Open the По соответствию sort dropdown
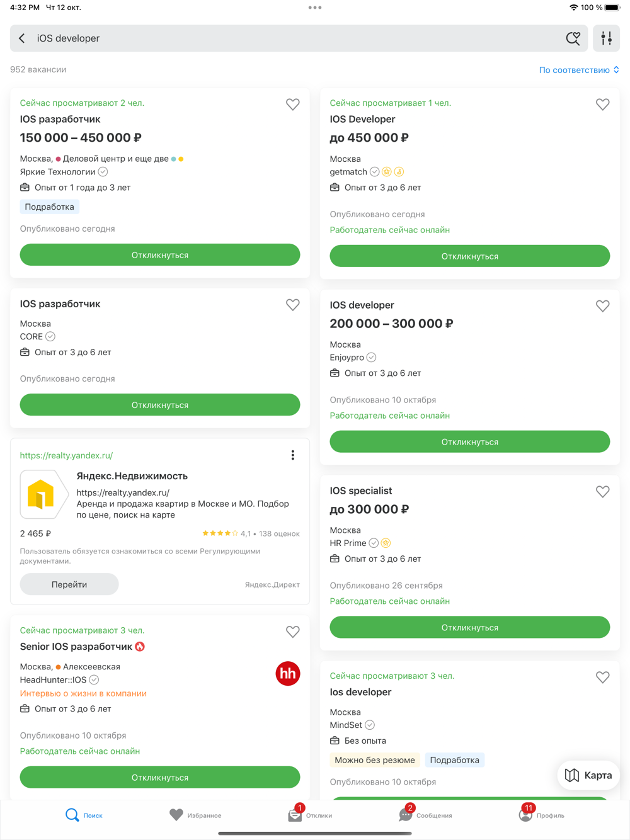630x840 pixels. 579,70
